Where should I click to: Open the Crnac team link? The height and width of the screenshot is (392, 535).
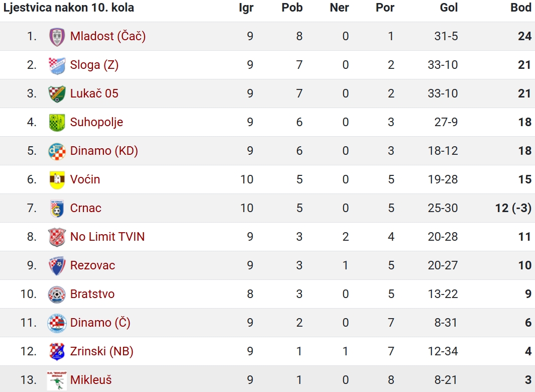coord(85,208)
